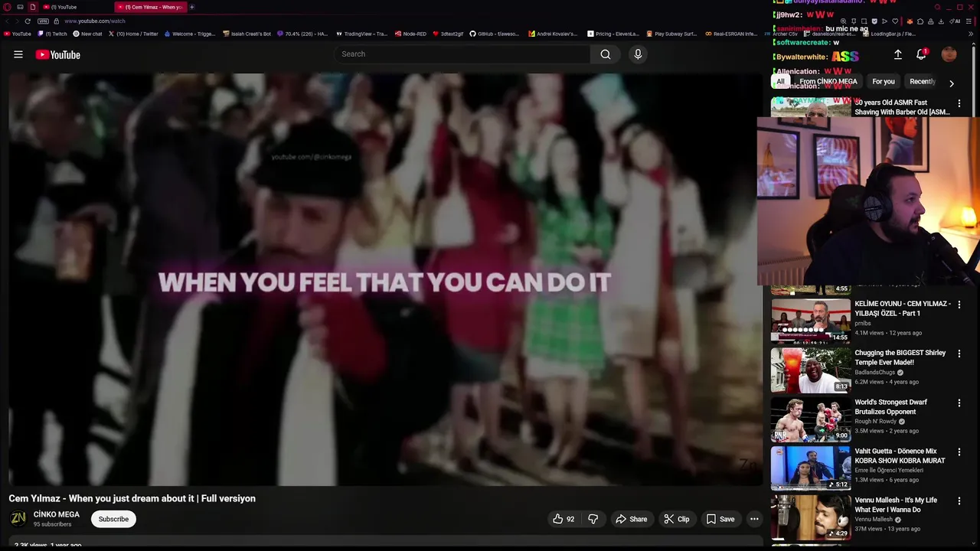Open browser easy setup menu icon
This screenshot has height=551, width=980.
click(x=969, y=21)
